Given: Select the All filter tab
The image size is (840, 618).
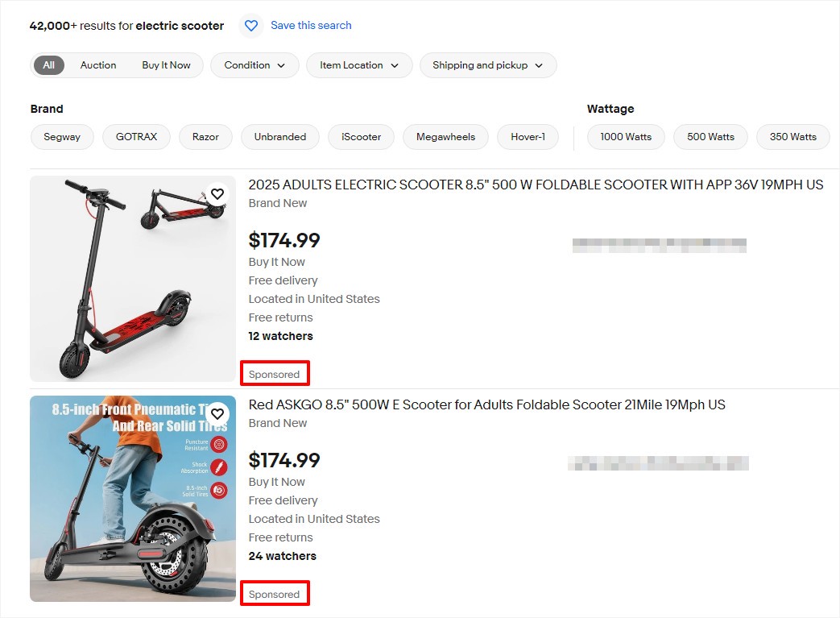Looking at the screenshot, I should tap(48, 65).
